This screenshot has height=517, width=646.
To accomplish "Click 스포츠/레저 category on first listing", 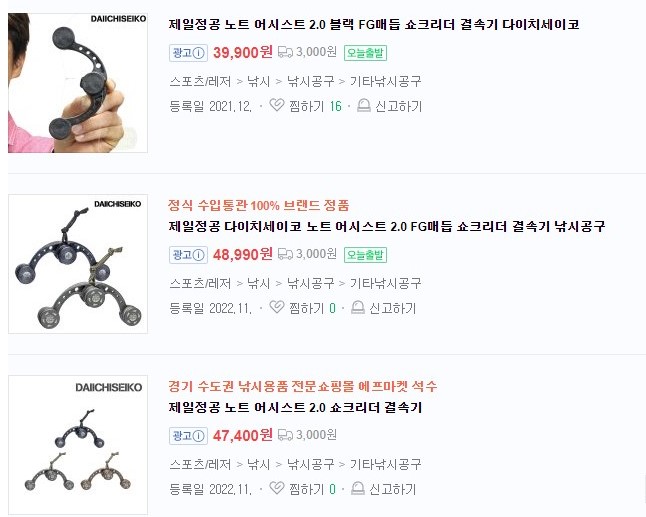I will coord(200,81).
